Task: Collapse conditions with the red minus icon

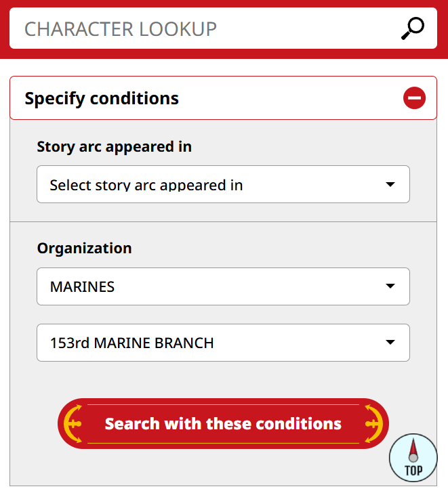Action: 414,98
